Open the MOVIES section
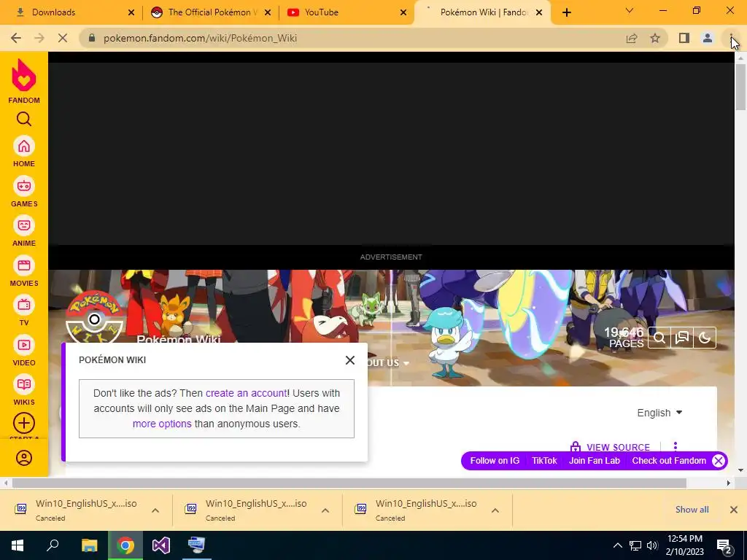 coord(24,271)
